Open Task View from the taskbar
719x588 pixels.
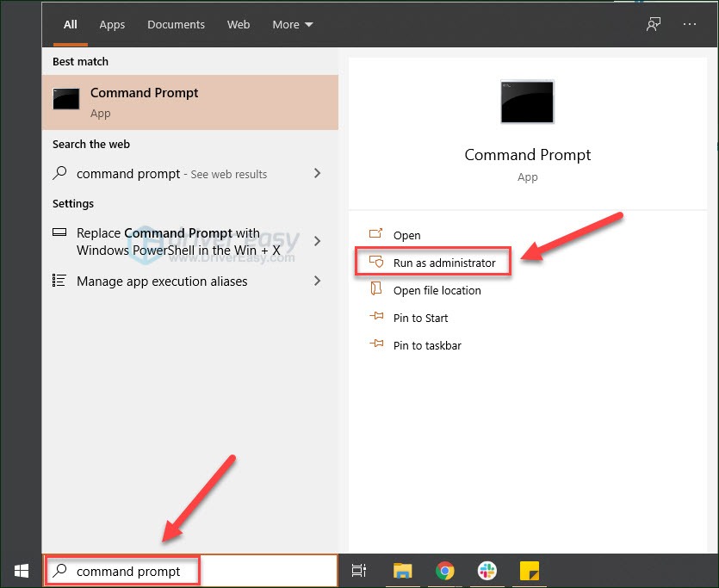(x=359, y=571)
